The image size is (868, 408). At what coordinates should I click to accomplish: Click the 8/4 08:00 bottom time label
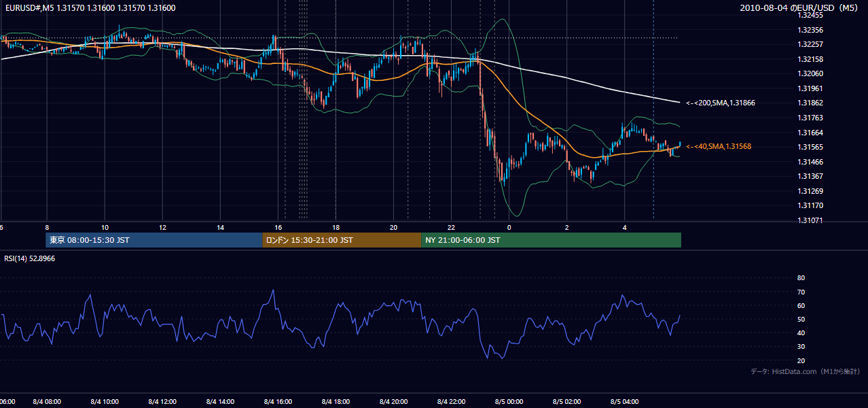[47, 402]
